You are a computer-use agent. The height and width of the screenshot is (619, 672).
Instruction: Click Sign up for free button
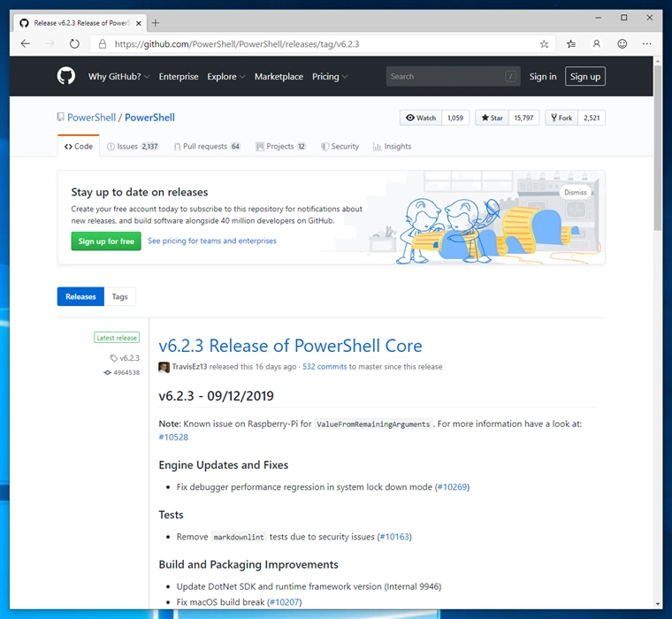[x=106, y=241]
